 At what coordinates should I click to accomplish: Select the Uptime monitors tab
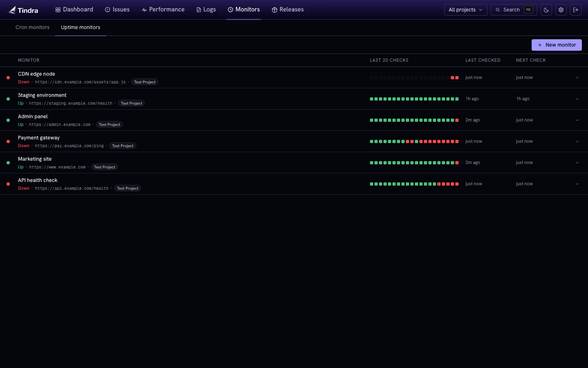80,27
